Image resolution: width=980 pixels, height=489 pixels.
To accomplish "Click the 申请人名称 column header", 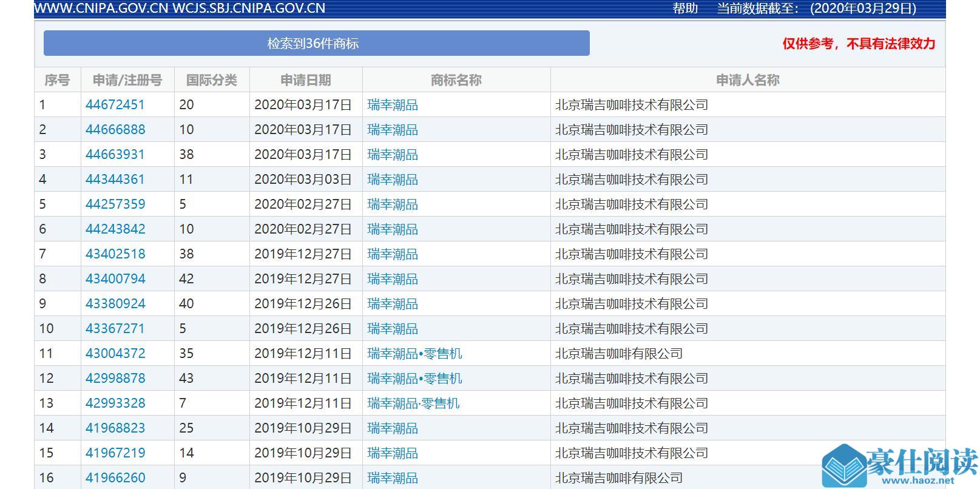I will pos(748,80).
